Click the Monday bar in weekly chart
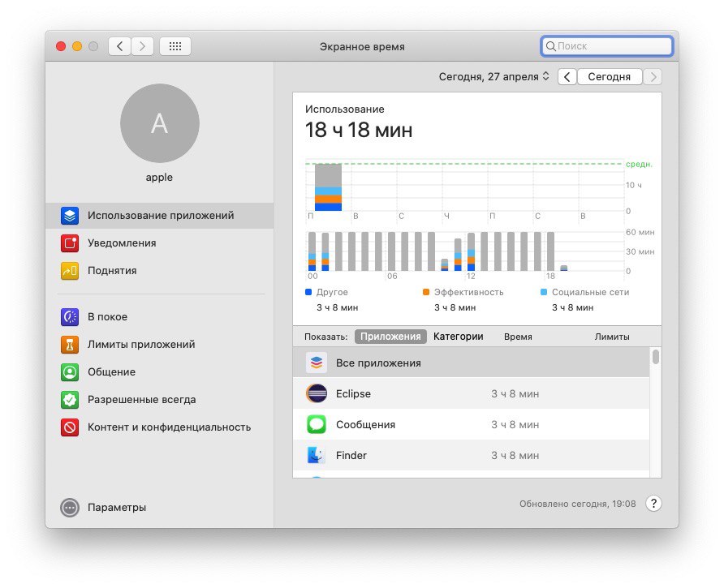This screenshot has height=588, width=724. pos(328,187)
